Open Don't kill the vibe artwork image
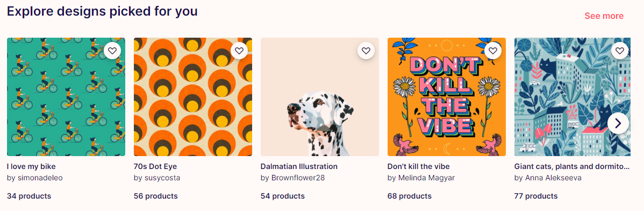The width and height of the screenshot is (644, 211). click(x=447, y=97)
